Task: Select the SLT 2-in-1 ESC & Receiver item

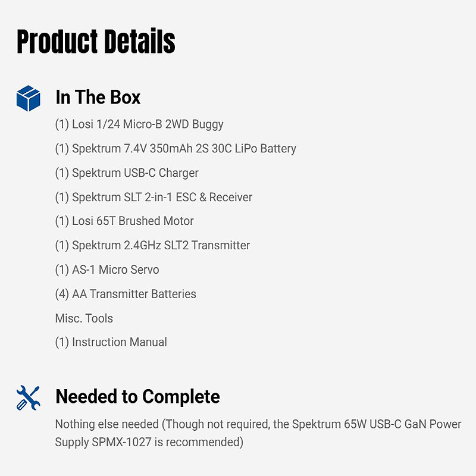Action: [x=154, y=197]
